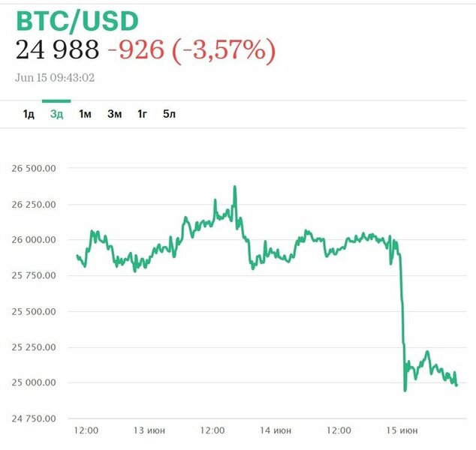This screenshot has width=476, height=450.
Task: Click the lowest point after the sharp drop
Action: point(405,390)
